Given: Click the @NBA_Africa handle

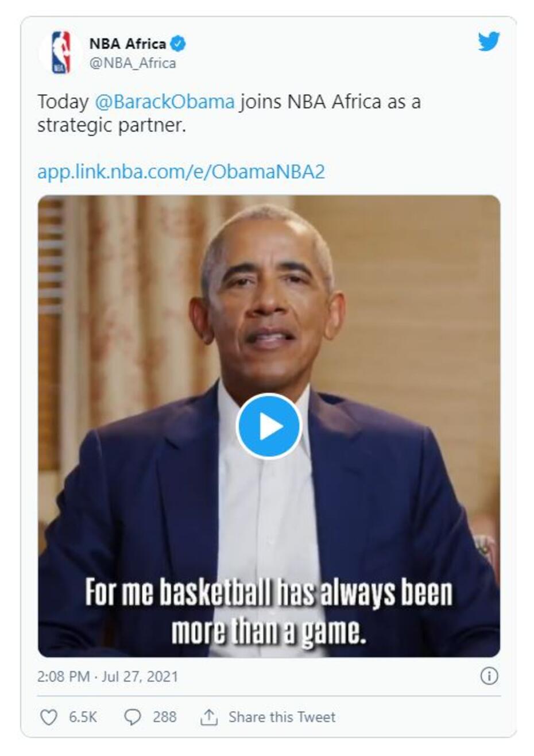Looking at the screenshot, I should [x=132, y=63].
